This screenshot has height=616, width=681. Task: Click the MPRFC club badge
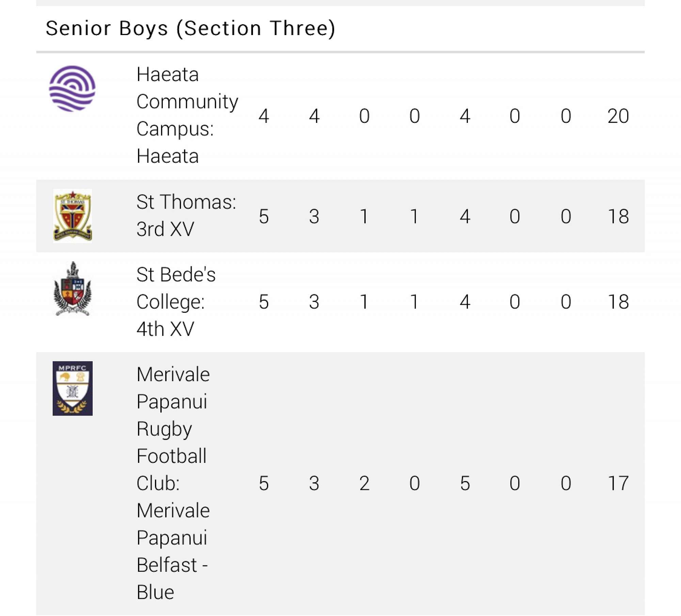[x=73, y=388]
